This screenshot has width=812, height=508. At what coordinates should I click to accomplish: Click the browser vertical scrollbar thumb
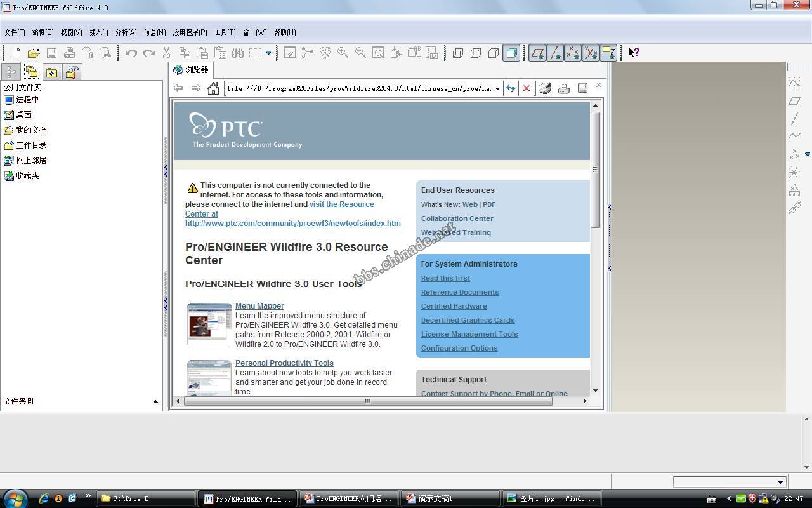click(x=595, y=170)
